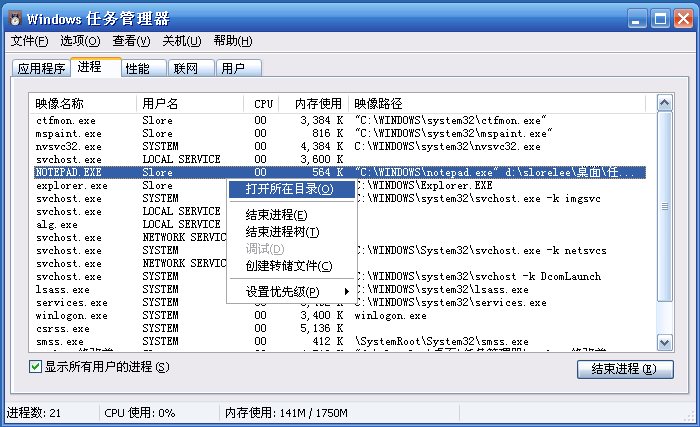Click memory value 3,384 K

pyautogui.click(x=321, y=121)
